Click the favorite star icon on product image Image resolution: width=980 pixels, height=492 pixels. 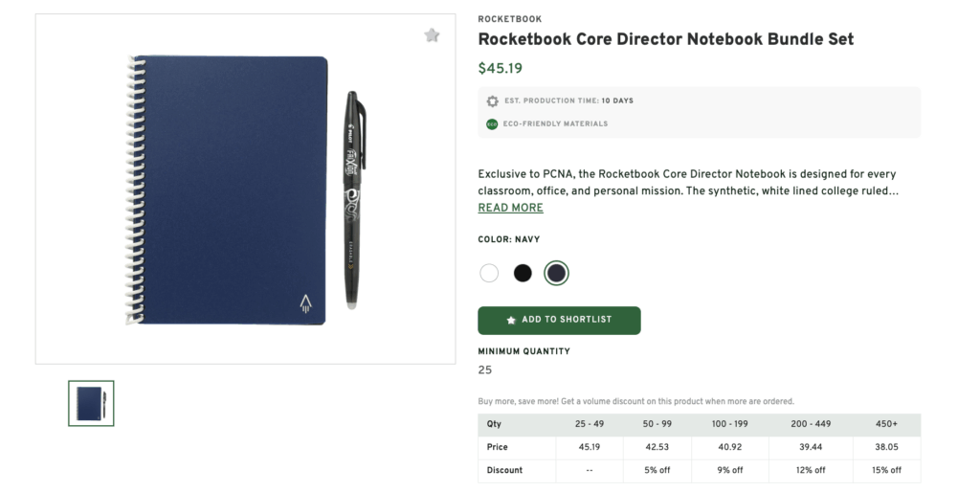tap(432, 35)
